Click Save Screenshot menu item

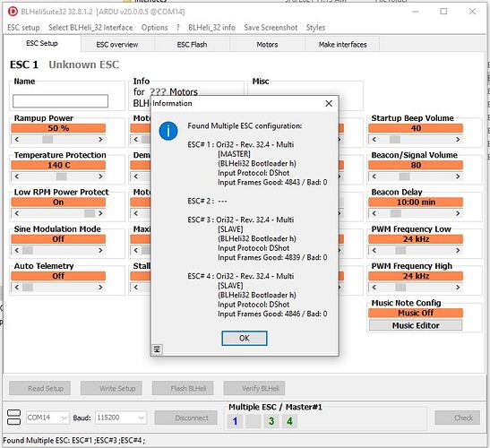pyautogui.click(x=271, y=28)
